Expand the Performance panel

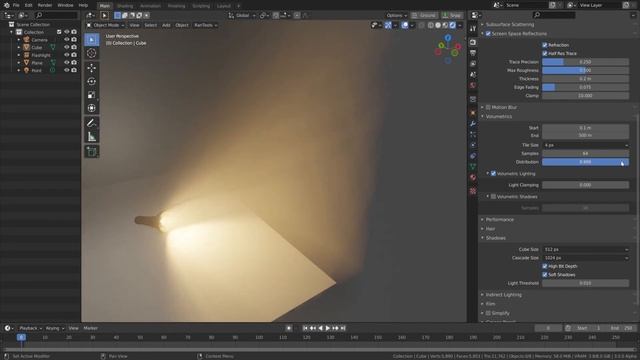click(x=500, y=220)
